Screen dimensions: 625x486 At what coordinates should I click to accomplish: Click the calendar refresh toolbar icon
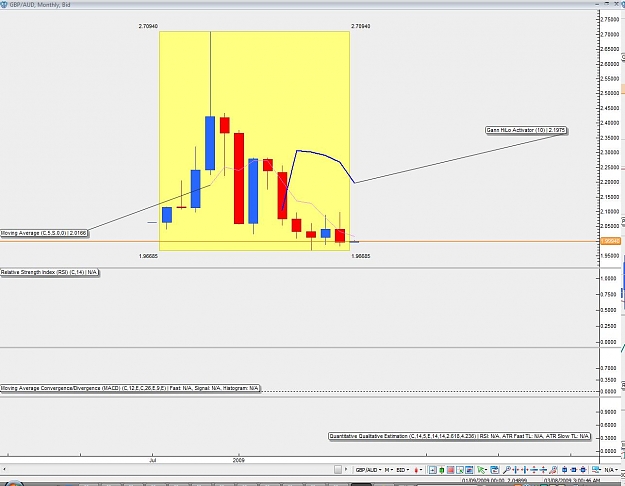click(x=495, y=470)
